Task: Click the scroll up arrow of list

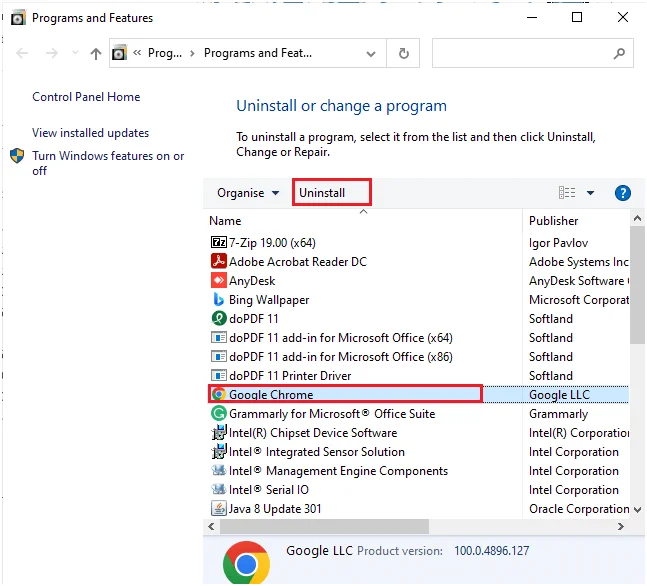Action: (637, 218)
